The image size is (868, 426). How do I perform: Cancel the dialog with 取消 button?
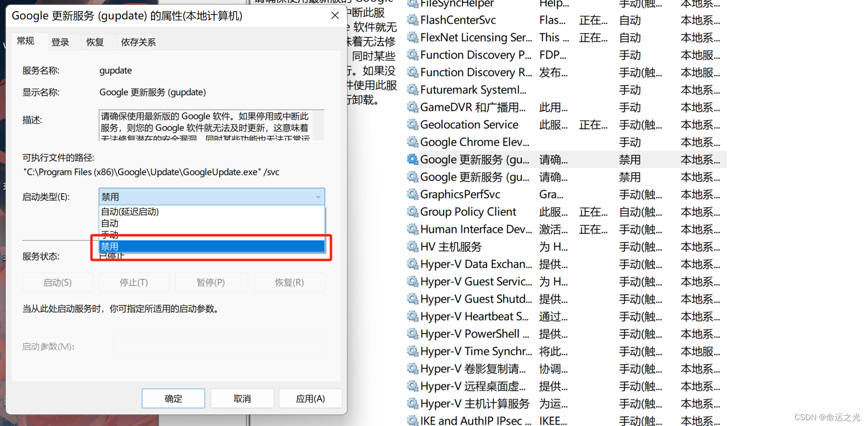(242, 398)
